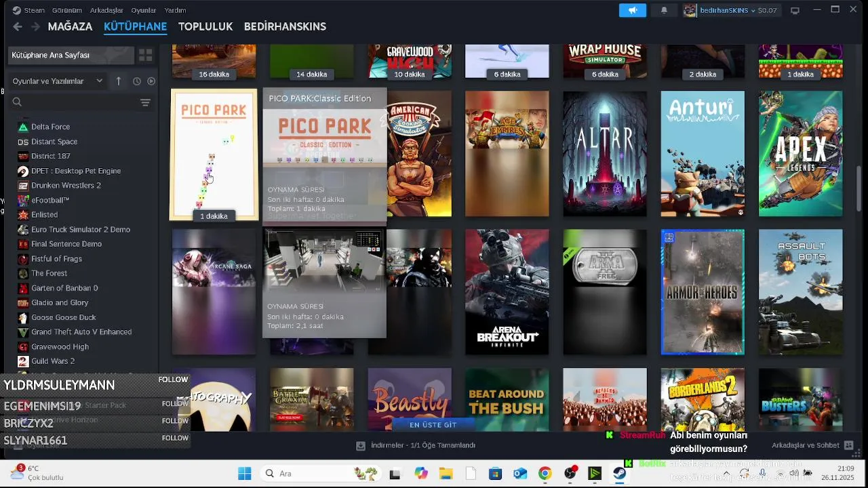Go forward with the right arrow
This screenshot has height=488, width=868.
pos(35,26)
